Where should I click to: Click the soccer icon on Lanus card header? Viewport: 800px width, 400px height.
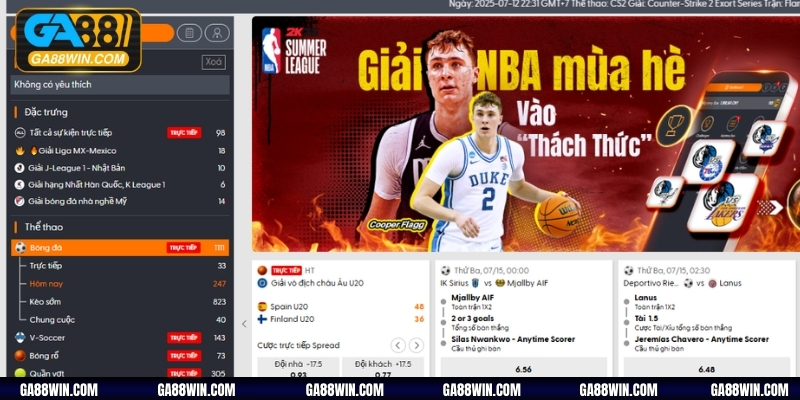629,270
